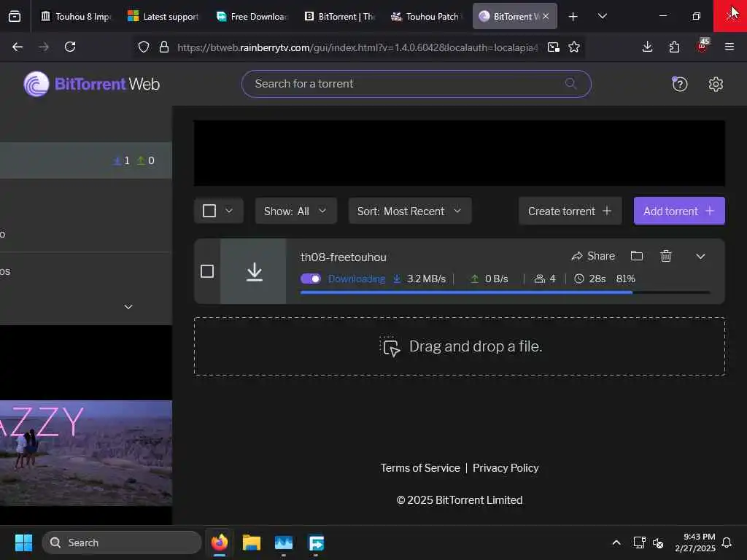The height and width of the screenshot is (560, 747).
Task: Open Terms of Service link
Action: click(419, 468)
